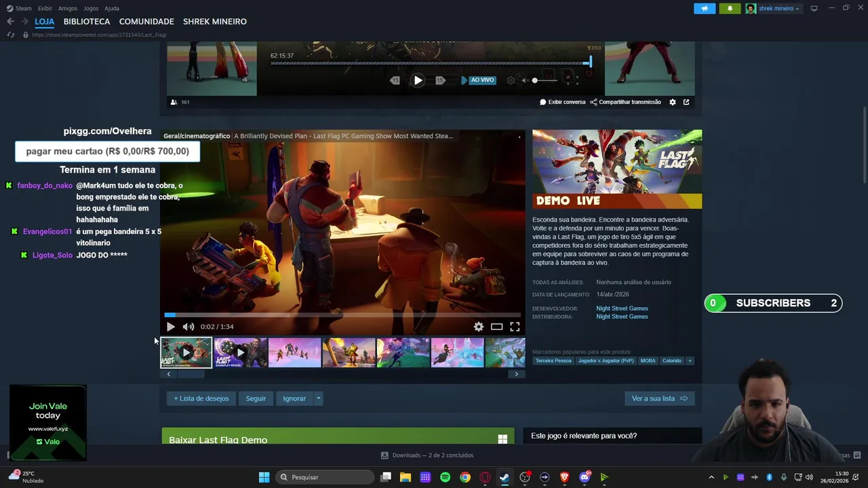Pop out the broadcast in new window

(x=686, y=102)
